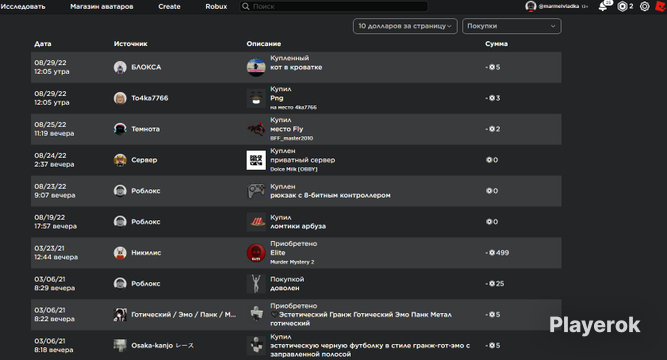667x360 pixels.
Task: Click the Сумма column header
Action: point(496,44)
